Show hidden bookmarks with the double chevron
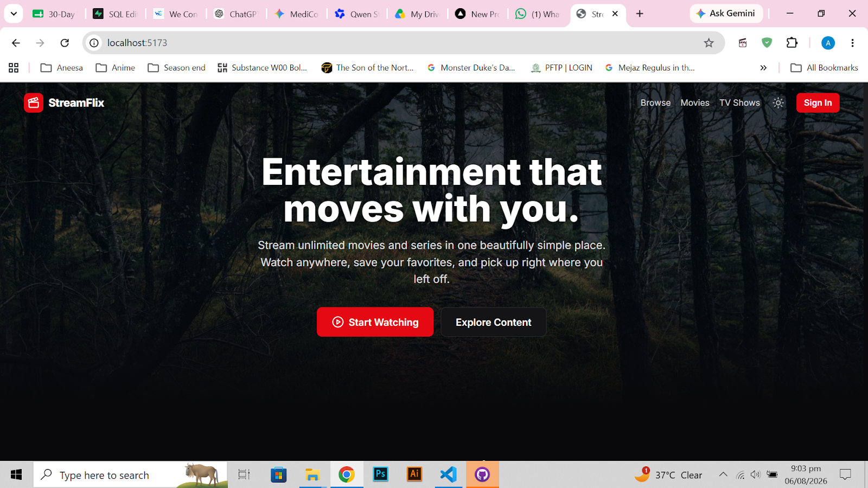Viewport: 868px width, 488px height. tap(763, 68)
